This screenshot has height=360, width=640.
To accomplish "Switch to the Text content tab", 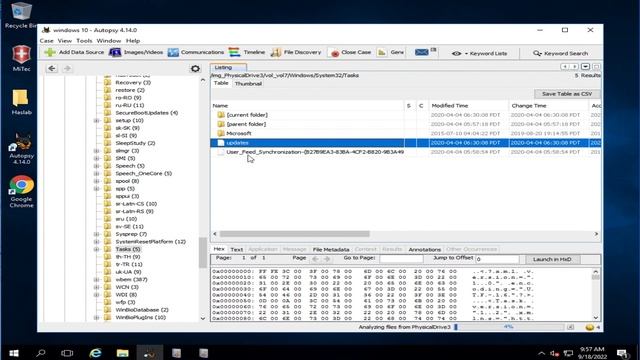I will pos(236,249).
